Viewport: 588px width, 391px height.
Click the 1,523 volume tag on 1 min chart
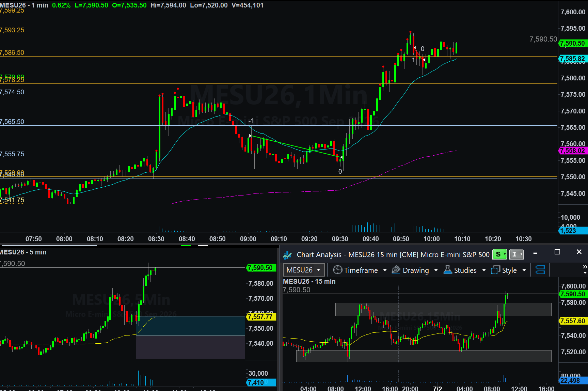tap(573, 231)
